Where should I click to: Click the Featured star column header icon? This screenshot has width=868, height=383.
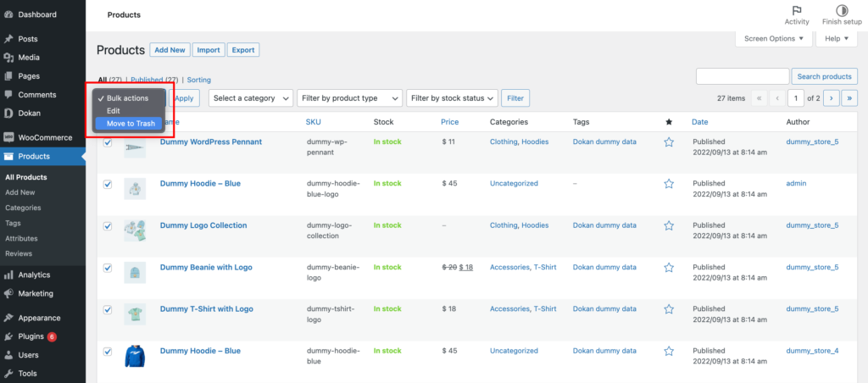668,122
